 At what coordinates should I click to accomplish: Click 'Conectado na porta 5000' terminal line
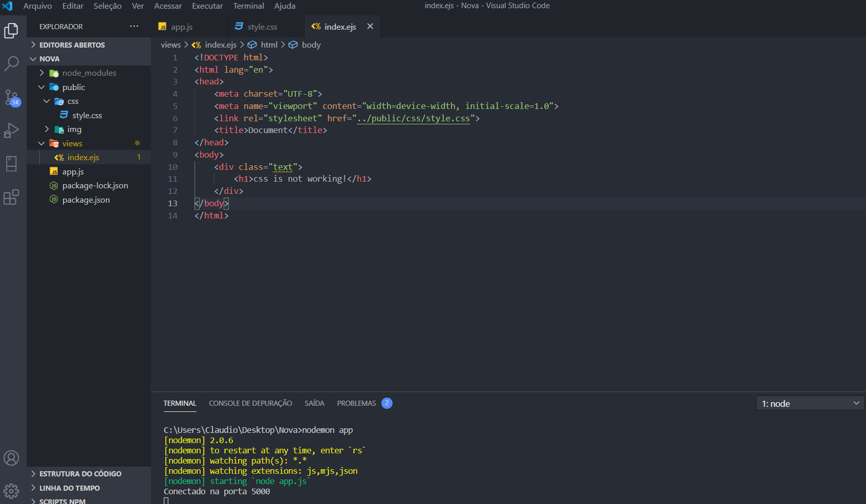[x=217, y=491]
